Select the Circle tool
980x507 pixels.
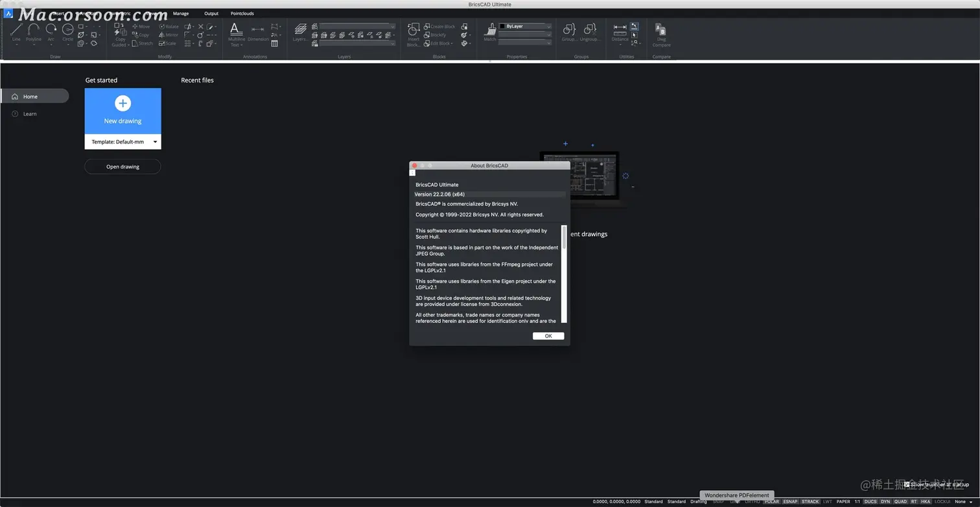[67, 32]
